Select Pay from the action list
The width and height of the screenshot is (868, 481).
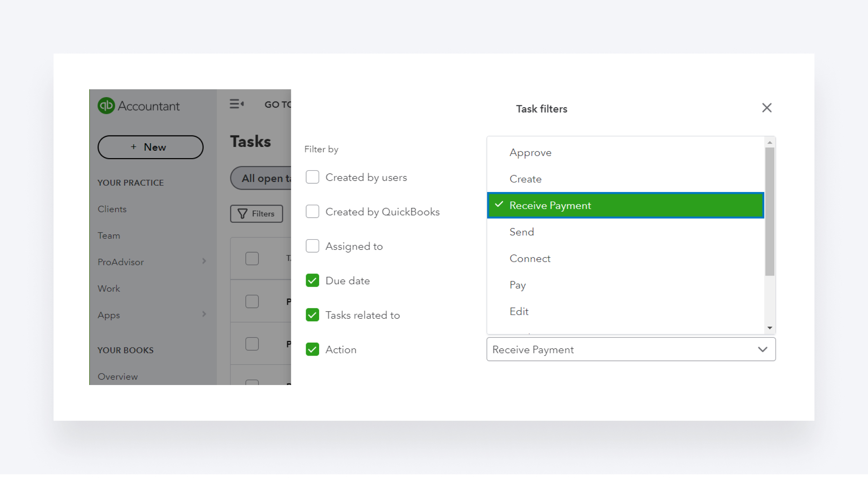click(x=518, y=285)
